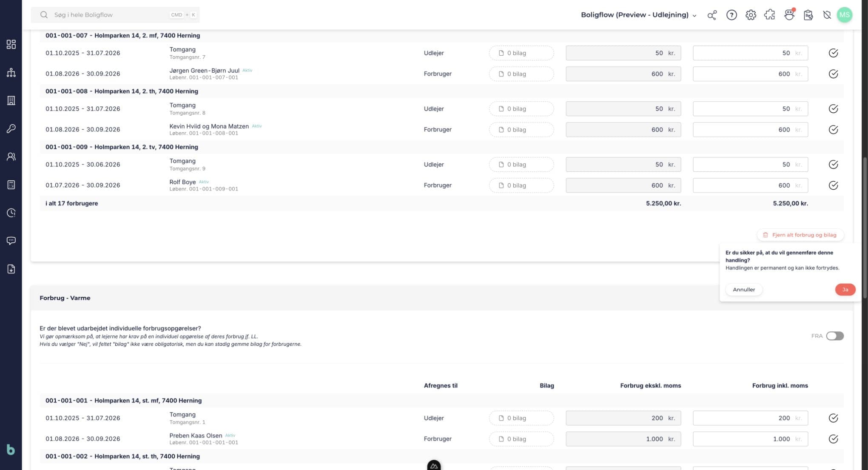Open the file export sidebar icon

[x=11, y=269]
